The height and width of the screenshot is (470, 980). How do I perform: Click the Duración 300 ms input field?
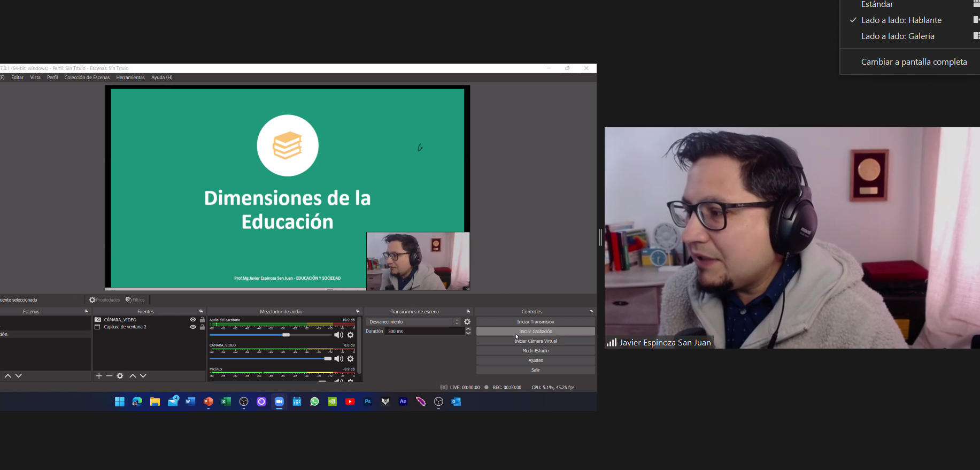425,332
